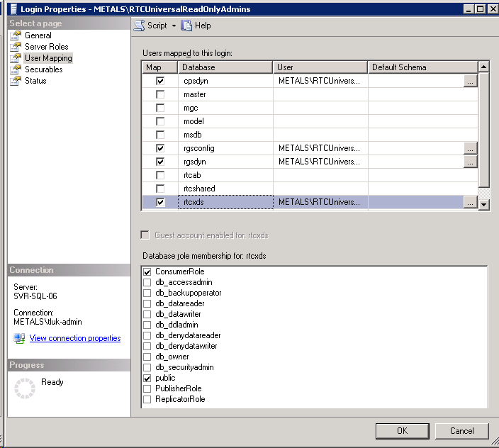The height and width of the screenshot is (448, 499).
Task: Open the Status page icon
Action: coord(16,81)
